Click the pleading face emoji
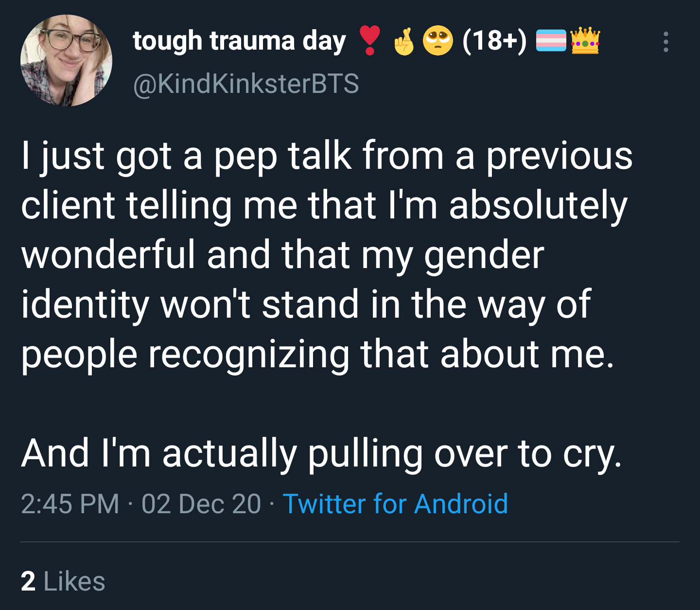This screenshot has width=700, height=610. tap(437, 41)
